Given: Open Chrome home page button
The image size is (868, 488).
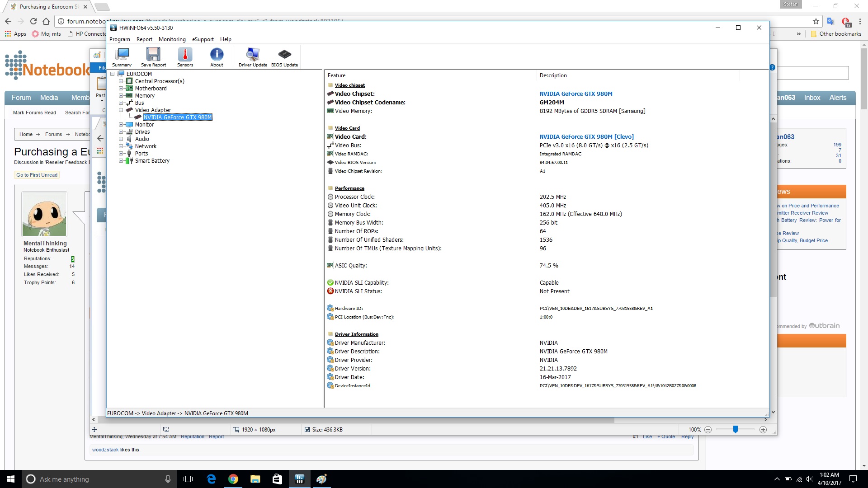Looking at the screenshot, I should click(46, 21).
